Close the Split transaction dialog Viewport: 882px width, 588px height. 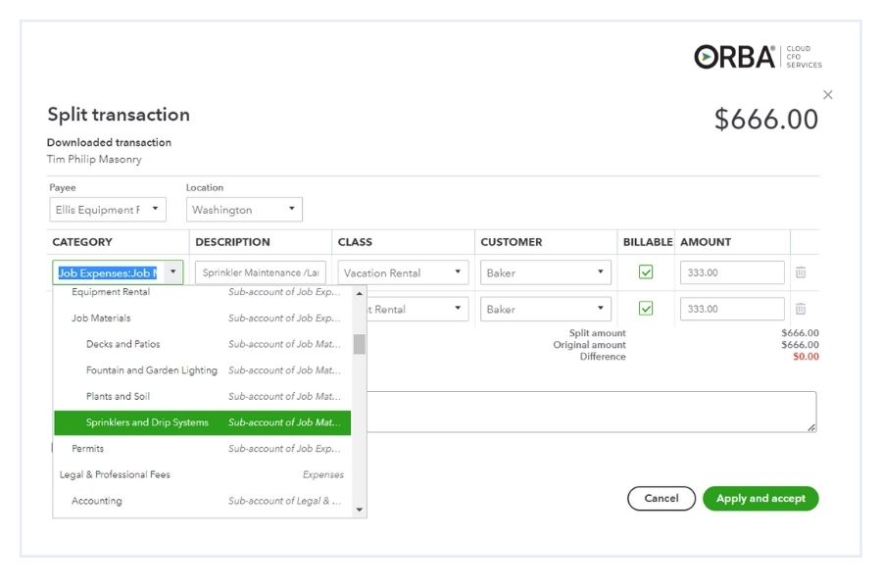(x=828, y=95)
